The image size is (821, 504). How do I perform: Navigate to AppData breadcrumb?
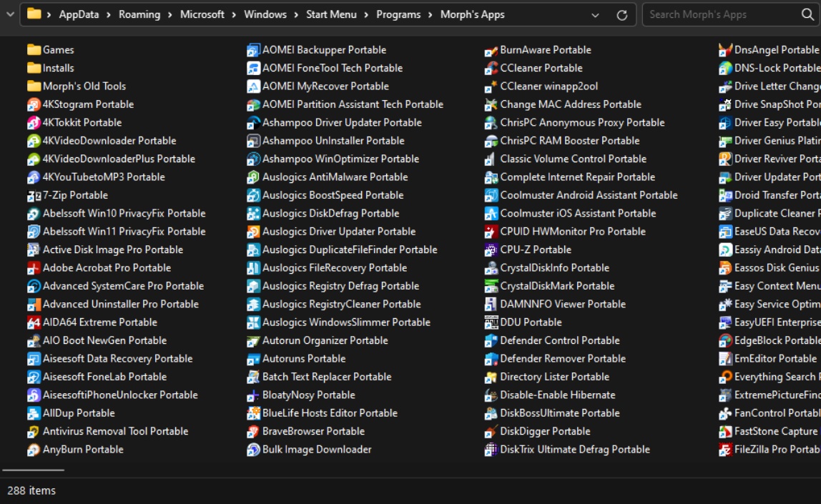(x=79, y=14)
